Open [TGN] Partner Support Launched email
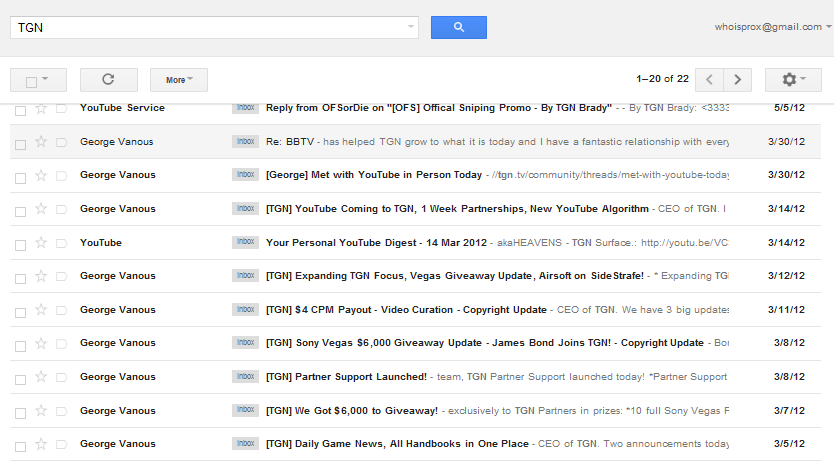This screenshot has width=834, height=462. click(x=346, y=376)
